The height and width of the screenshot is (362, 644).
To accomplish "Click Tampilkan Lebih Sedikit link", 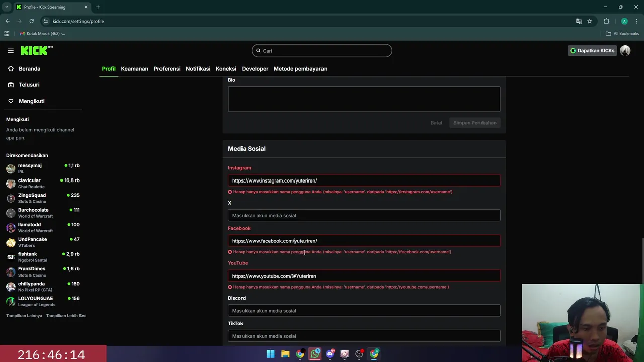I will 66,316.
